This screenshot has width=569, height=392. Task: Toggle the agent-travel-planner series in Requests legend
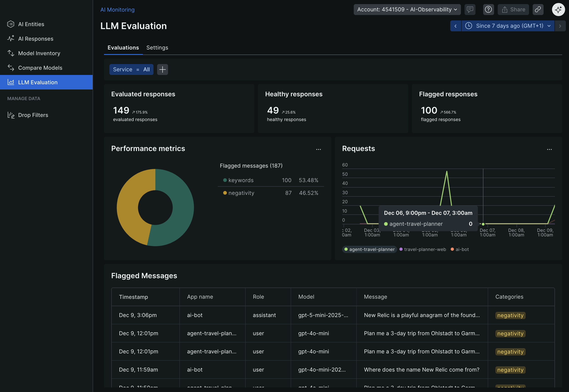[x=369, y=249]
